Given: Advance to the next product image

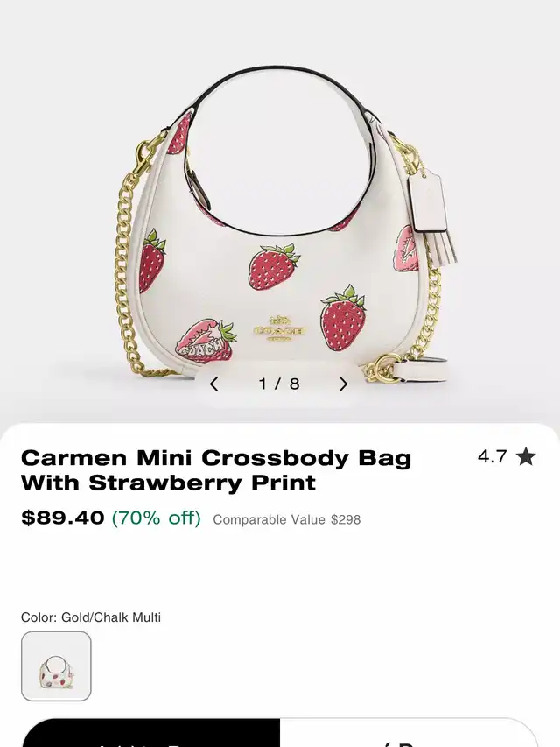Looking at the screenshot, I should (343, 384).
